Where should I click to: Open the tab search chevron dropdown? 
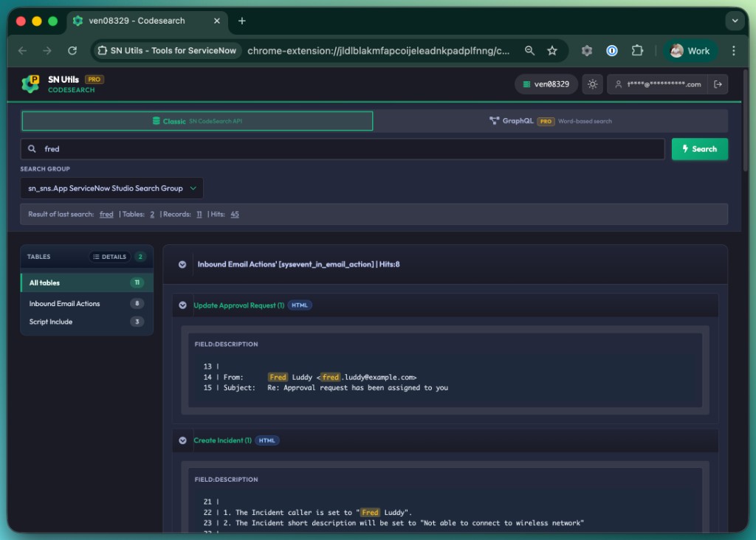tap(735, 21)
